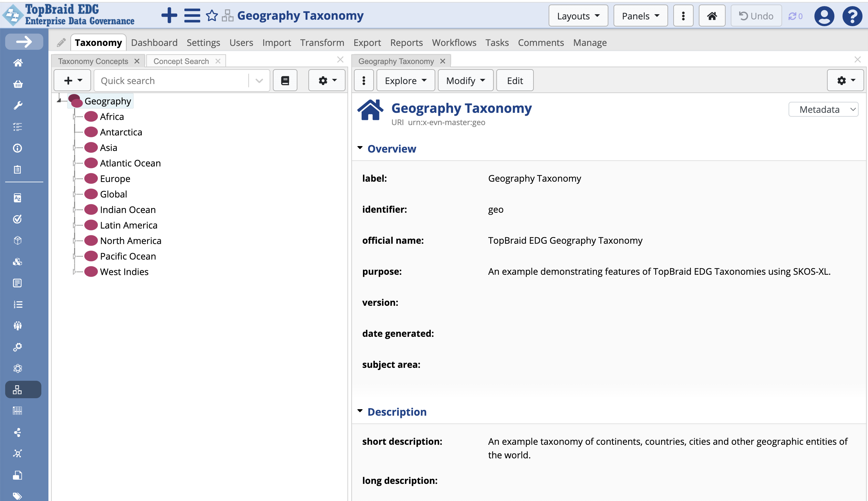868x501 pixels.
Task: Open the vertical dots menu in top header
Action: pos(683,16)
